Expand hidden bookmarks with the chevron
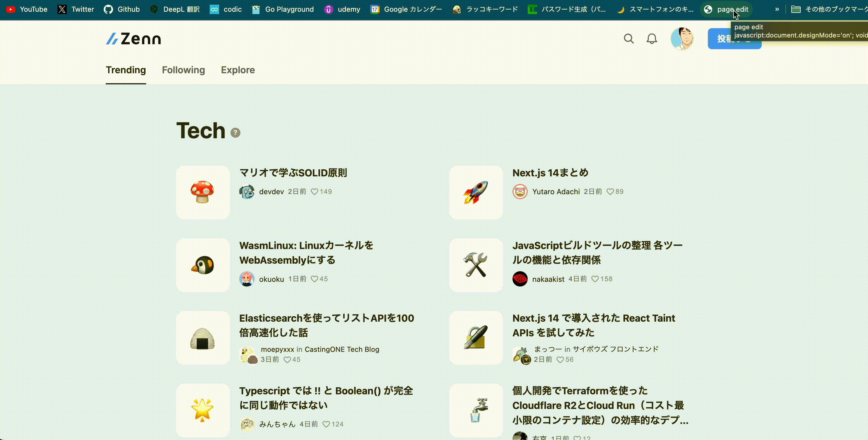Viewport: 868px width, 440px height. pyautogui.click(x=777, y=9)
